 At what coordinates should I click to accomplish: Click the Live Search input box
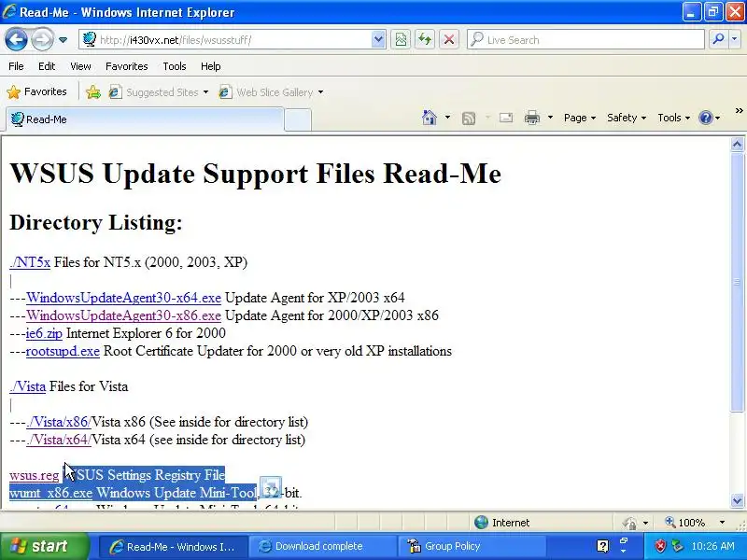pyautogui.click(x=585, y=39)
